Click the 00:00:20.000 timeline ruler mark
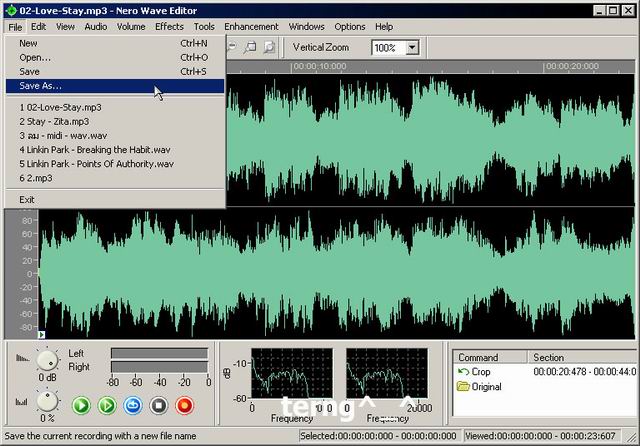640x446 pixels. tap(573, 66)
